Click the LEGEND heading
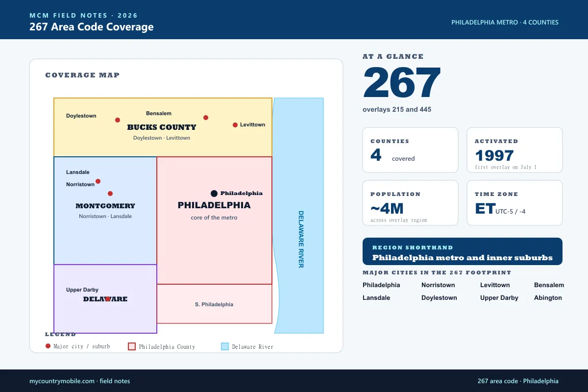Screen dimensions: 588x392 coord(61,334)
